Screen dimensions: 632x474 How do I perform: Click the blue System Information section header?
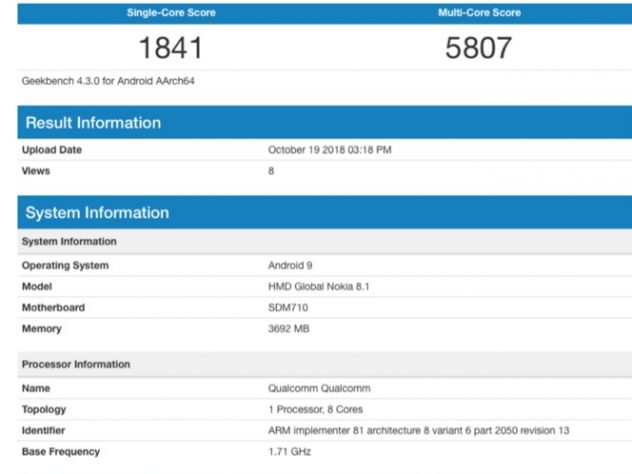[97, 213]
